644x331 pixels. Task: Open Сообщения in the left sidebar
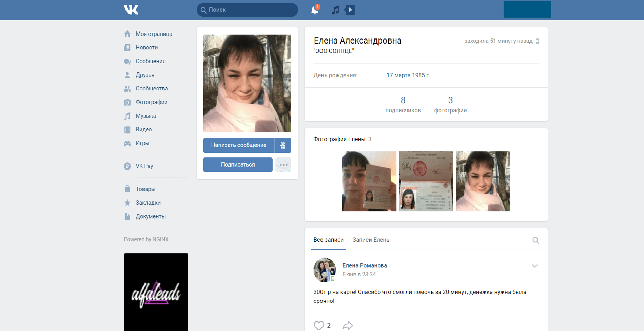coord(150,61)
